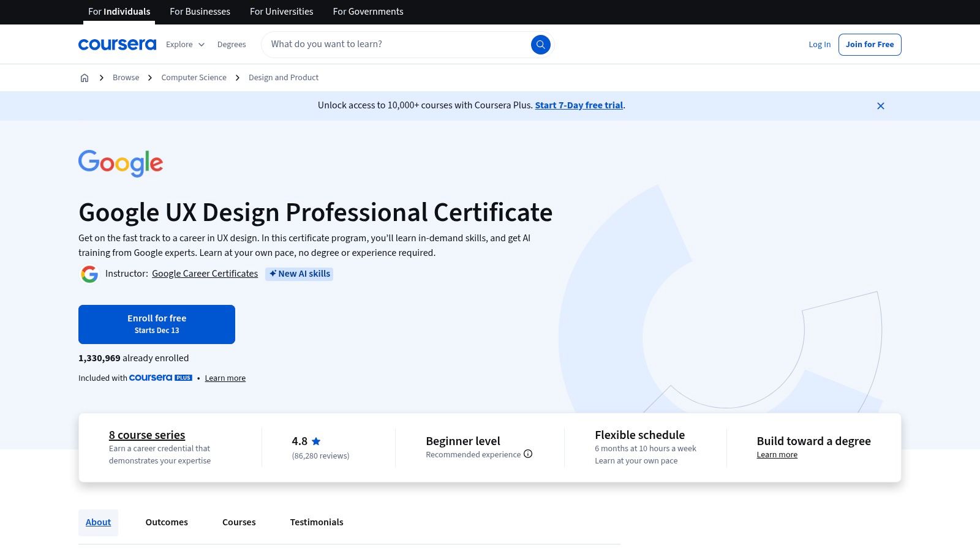The width and height of the screenshot is (980, 551).
Task: Open the 8 course series link
Action: point(146,435)
